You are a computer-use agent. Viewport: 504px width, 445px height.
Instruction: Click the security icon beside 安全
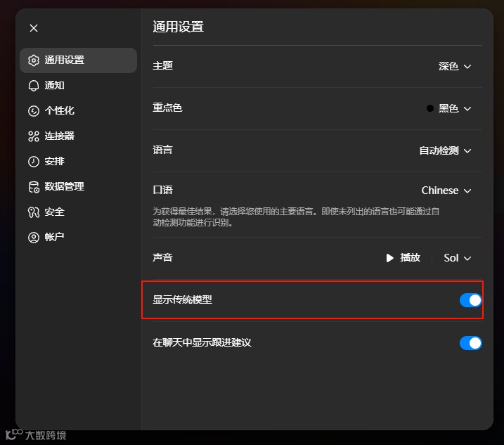tap(34, 212)
